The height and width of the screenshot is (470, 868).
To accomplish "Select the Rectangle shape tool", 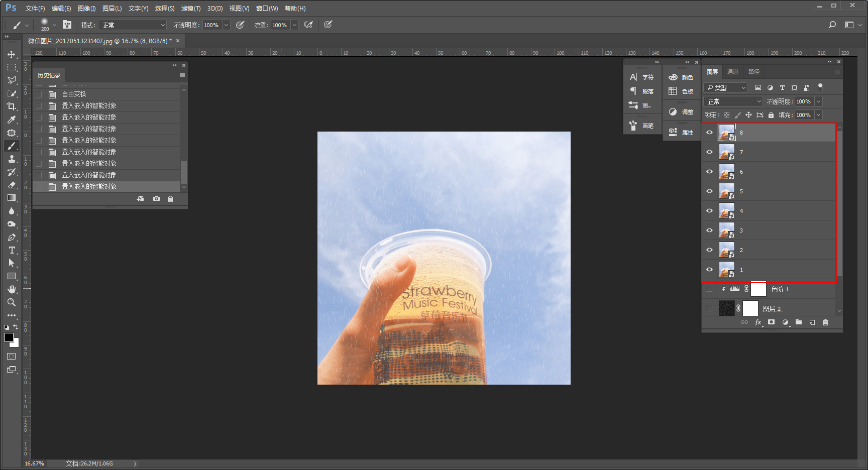I will (x=12, y=276).
